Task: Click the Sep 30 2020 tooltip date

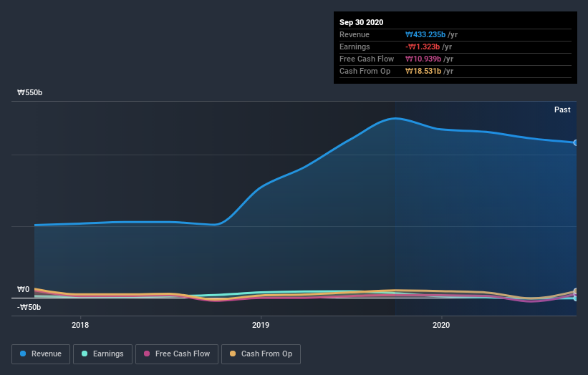Action: click(362, 22)
